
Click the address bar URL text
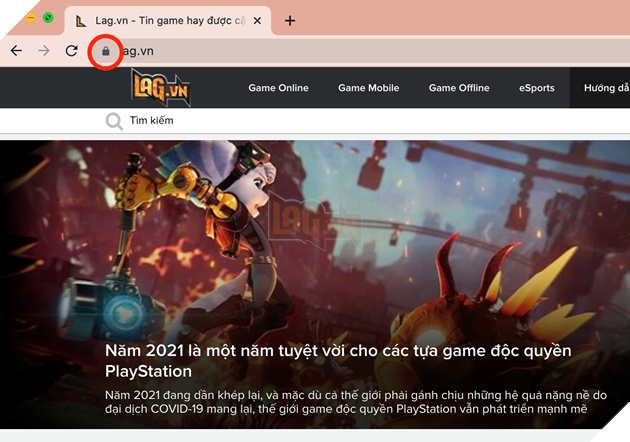point(138,51)
